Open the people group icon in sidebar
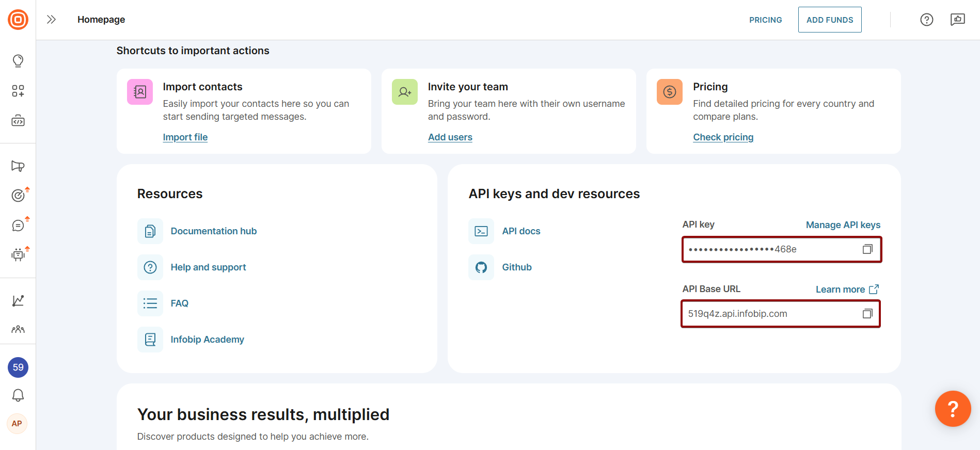This screenshot has width=980, height=450. point(18,329)
